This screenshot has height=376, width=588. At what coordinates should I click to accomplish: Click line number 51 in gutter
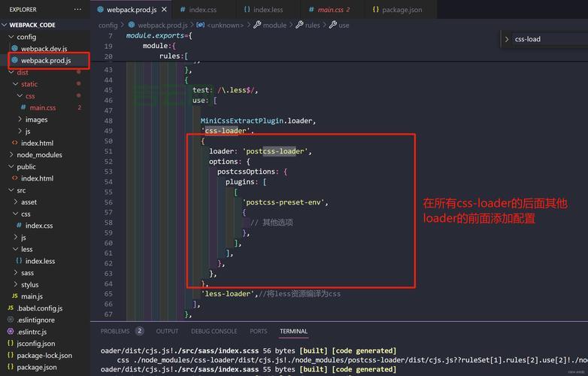[x=108, y=151]
